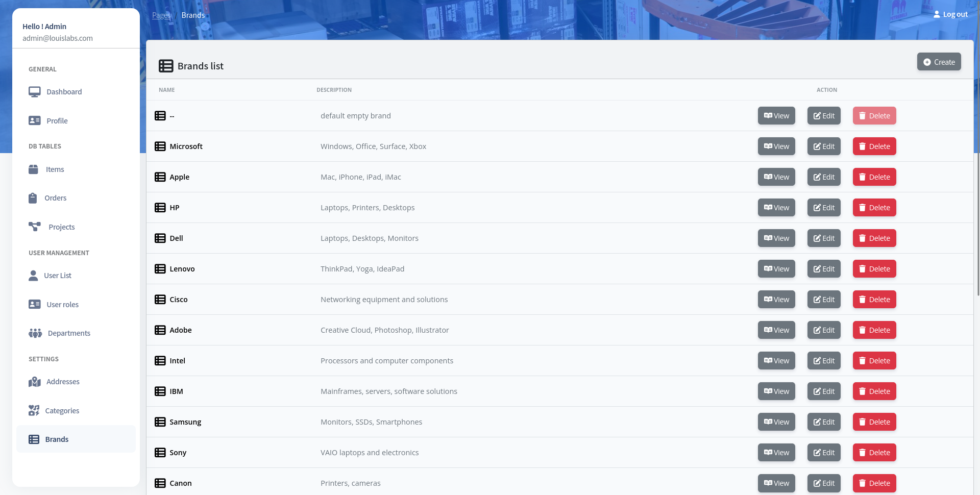Click the list icon in Apple row
980x495 pixels.
pyautogui.click(x=160, y=177)
